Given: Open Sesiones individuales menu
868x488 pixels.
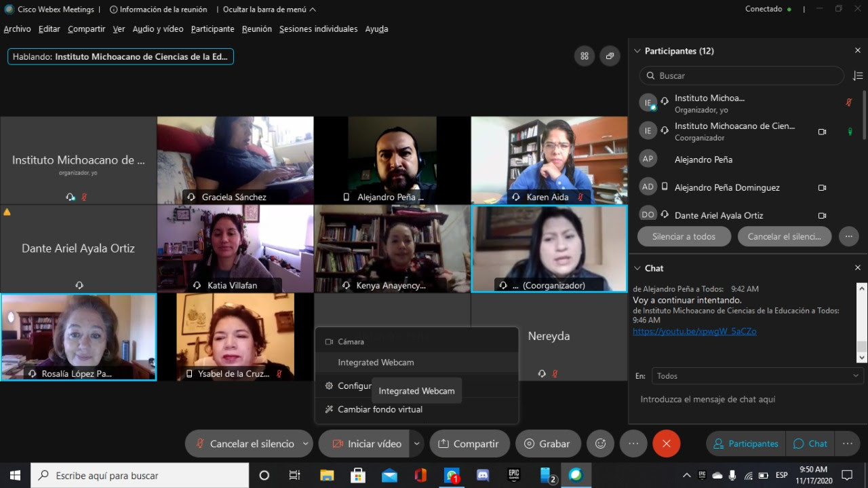Looking at the screenshot, I should 318,29.
